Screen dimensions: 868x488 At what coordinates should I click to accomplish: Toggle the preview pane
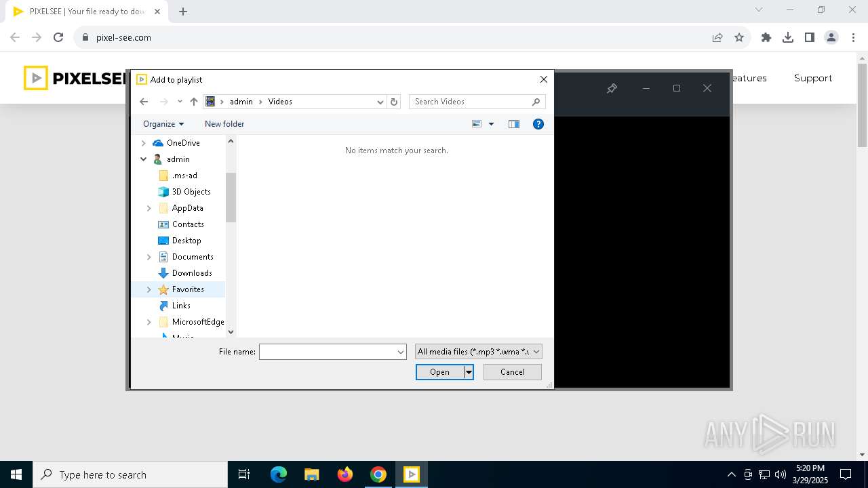point(514,124)
